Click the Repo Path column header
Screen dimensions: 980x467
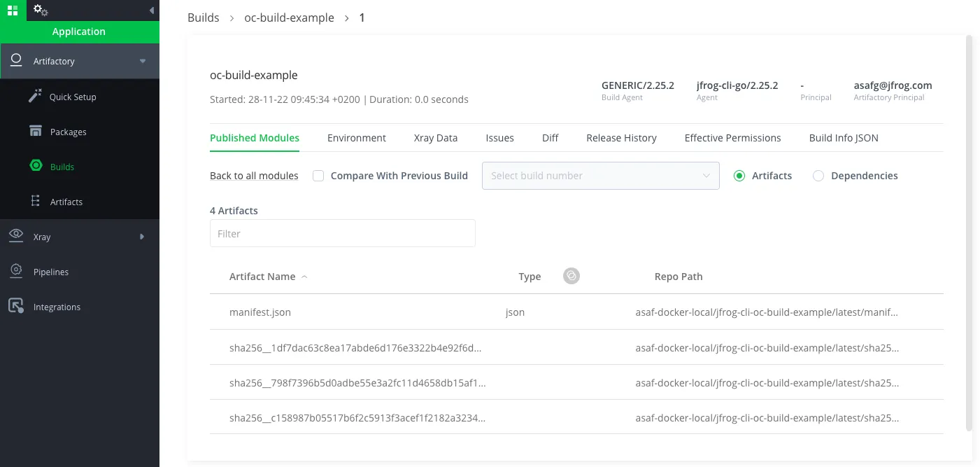(x=679, y=277)
